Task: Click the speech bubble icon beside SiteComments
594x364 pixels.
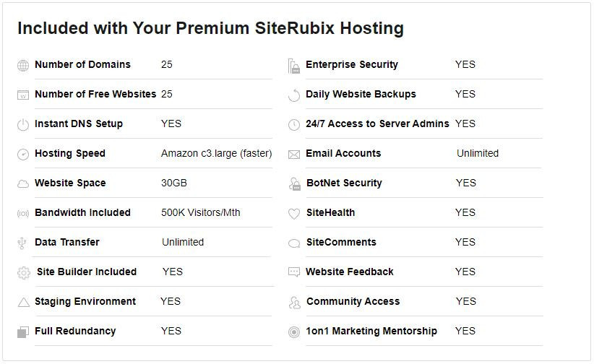Action: click(293, 243)
